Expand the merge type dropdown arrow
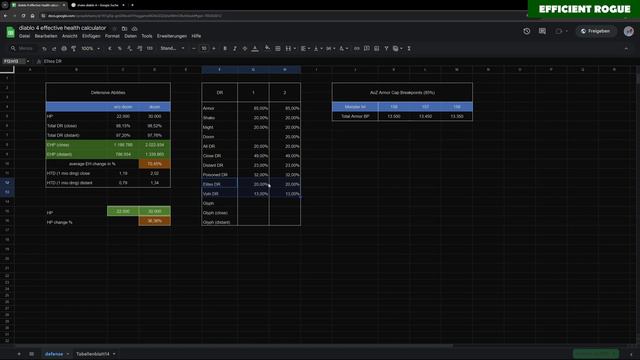 294,49
